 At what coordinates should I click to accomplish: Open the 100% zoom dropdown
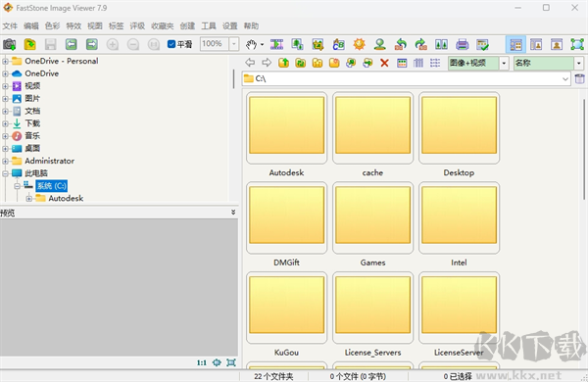pos(234,44)
